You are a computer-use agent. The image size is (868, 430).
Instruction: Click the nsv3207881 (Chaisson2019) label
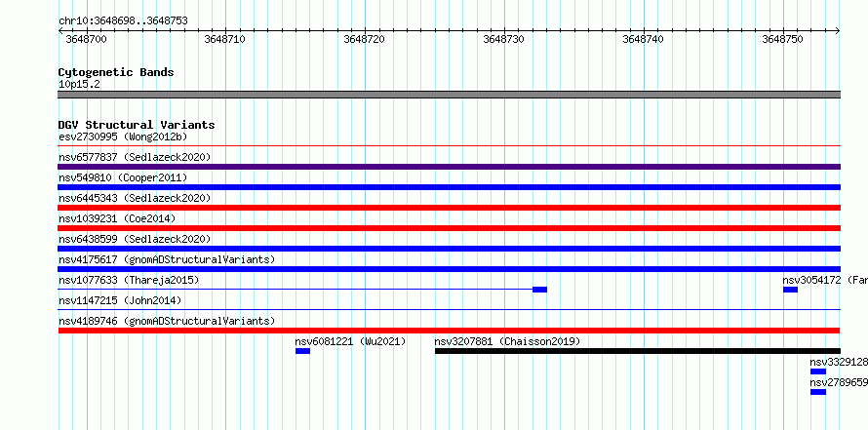[507, 341]
